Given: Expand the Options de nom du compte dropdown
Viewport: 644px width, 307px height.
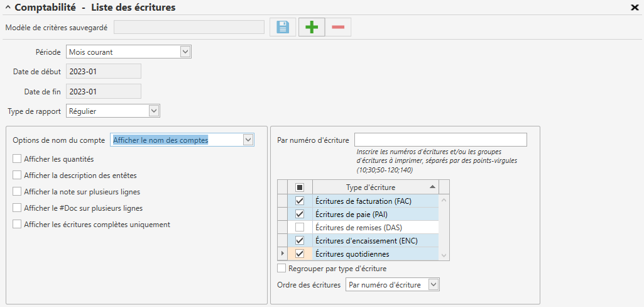Looking at the screenshot, I should point(248,140).
